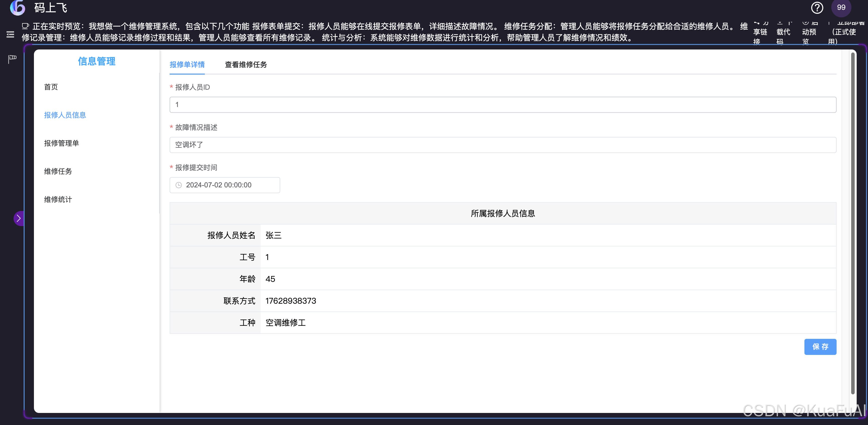Open 首页 in the sidebar menu
This screenshot has width=868, height=425.
[51, 87]
